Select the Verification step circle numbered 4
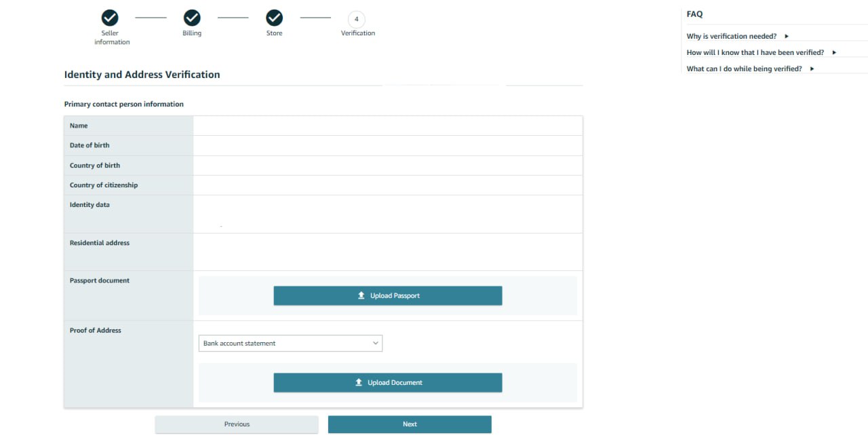This screenshot has height=446, width=868. [x=356, y=19]
